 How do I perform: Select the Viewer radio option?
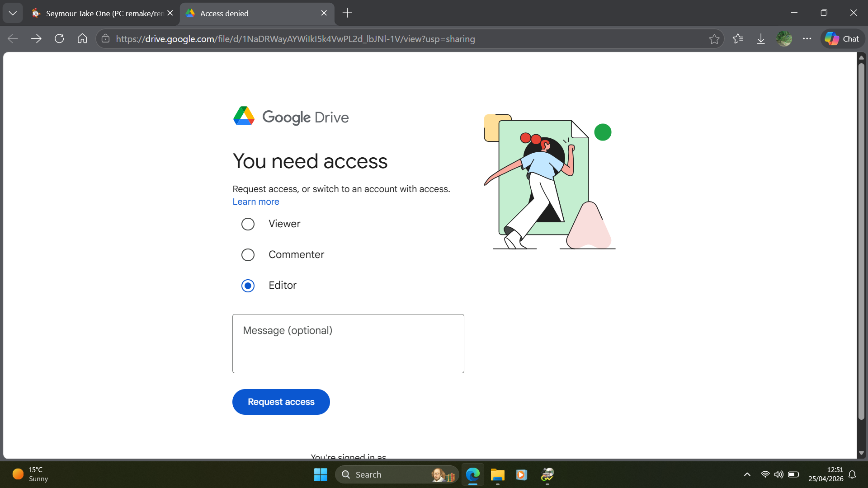pyautogui.click(x=248, y=224)
